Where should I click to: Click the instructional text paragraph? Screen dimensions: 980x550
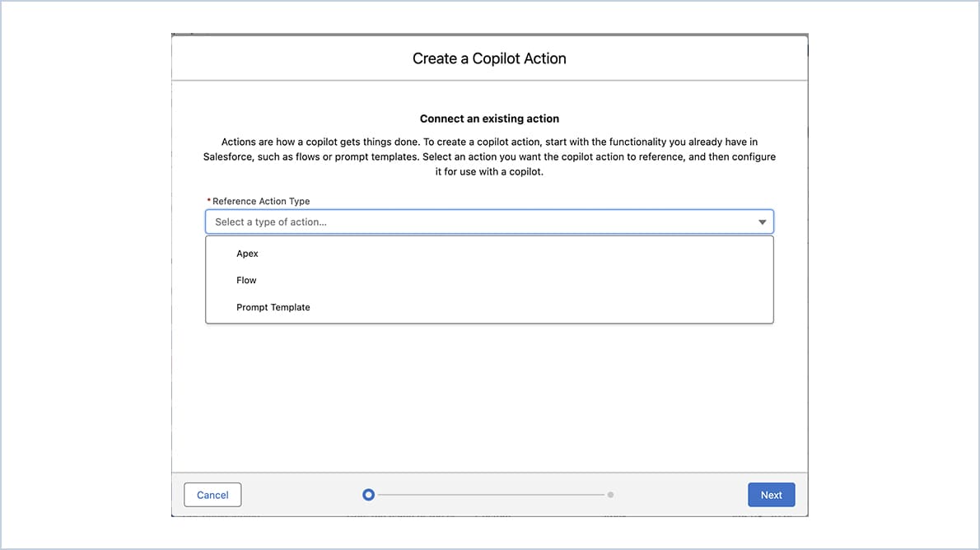click(489, 156)
